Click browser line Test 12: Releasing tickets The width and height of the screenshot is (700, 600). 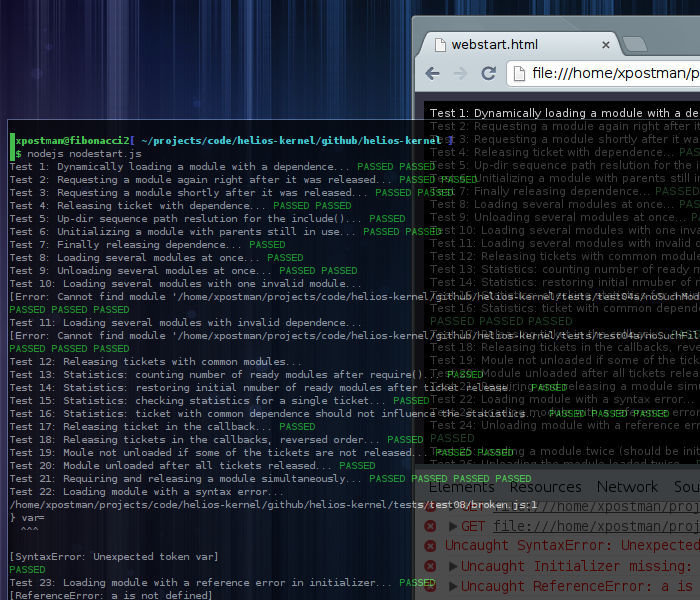click(x=565, y=256)
